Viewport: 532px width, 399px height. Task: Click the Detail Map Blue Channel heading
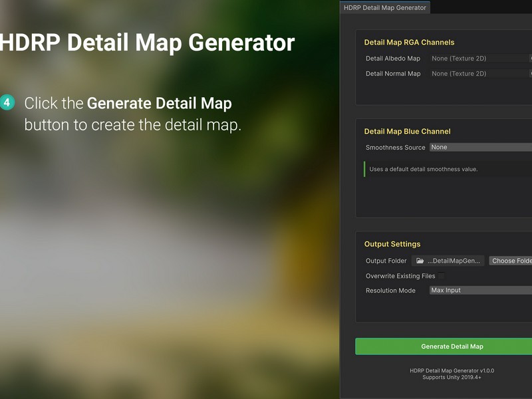(x=407, y=131)
